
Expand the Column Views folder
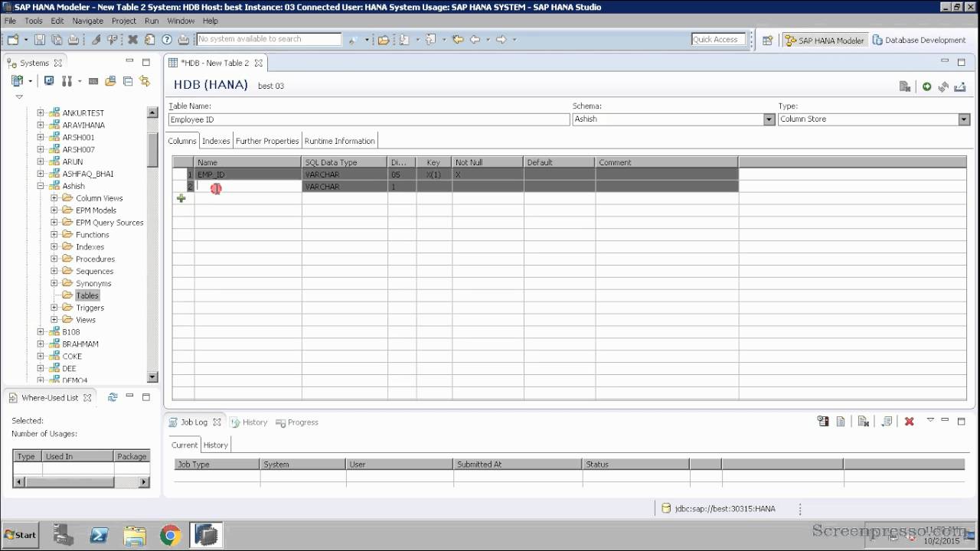click(54, 198)
